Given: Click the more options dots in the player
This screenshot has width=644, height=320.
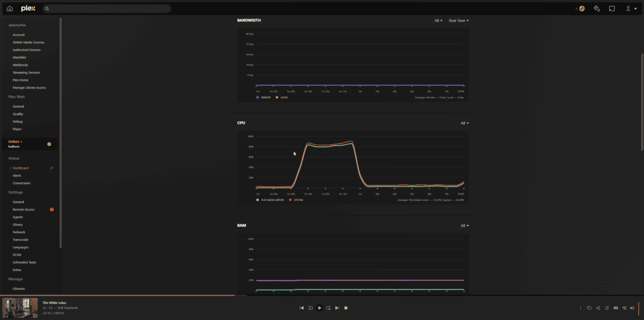Looking at the screenshot, I should pyautogui.click(x=580, y=308).
